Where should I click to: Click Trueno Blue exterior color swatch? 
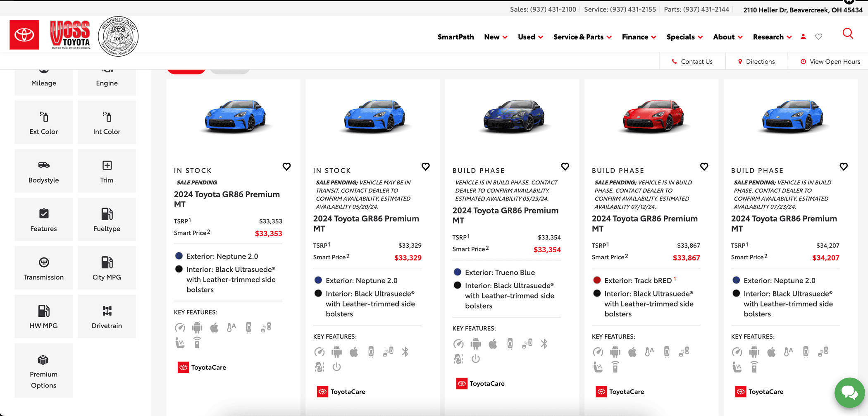[458, 272]
